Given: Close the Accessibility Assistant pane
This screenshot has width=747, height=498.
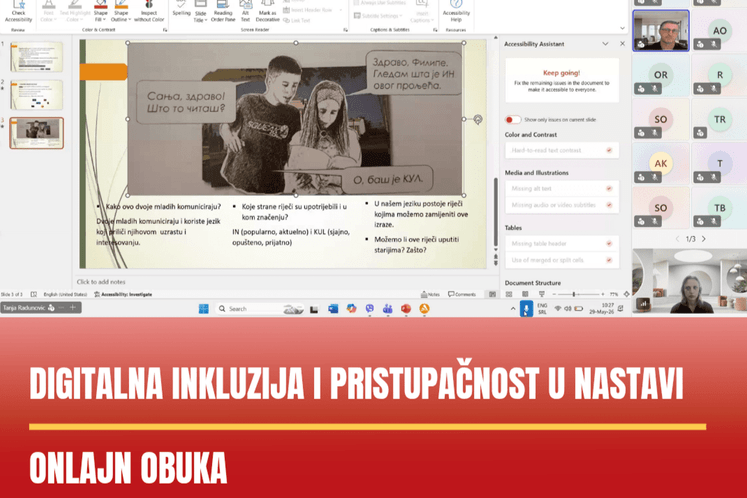Looking at the screenshot, I should click(x=622, y=44).
